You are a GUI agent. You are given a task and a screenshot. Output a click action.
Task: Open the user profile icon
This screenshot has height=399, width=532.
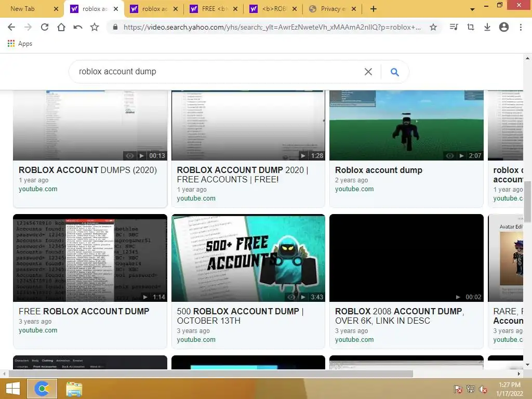click(x=503, y=27)
